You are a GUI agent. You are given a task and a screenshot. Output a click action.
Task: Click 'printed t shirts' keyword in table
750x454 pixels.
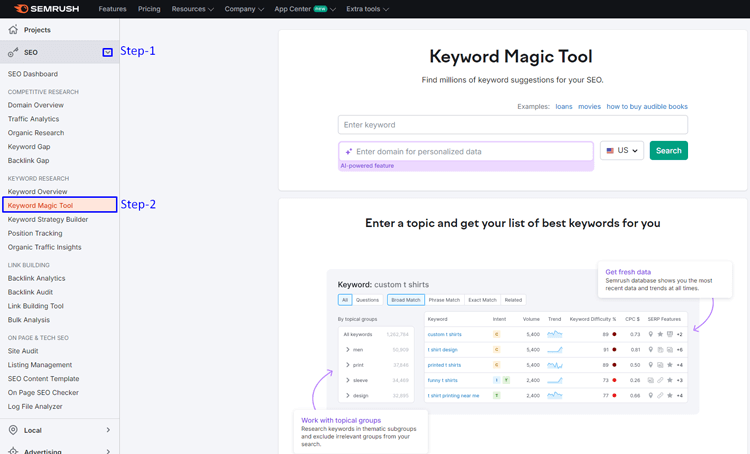coord(444,365)
